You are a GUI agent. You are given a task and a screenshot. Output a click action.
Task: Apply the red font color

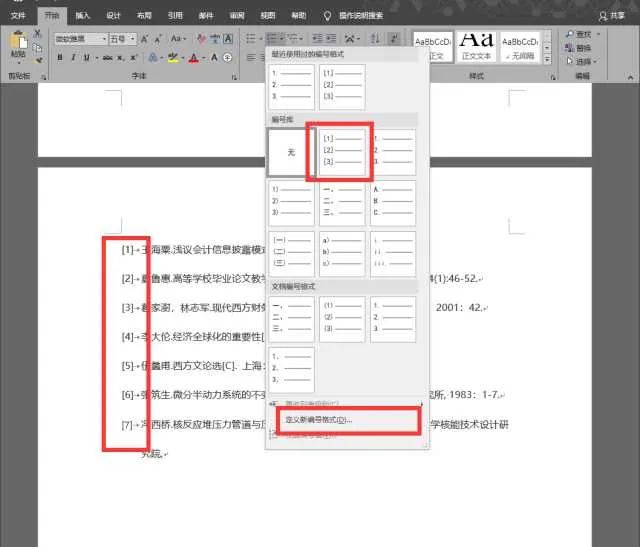194,58
